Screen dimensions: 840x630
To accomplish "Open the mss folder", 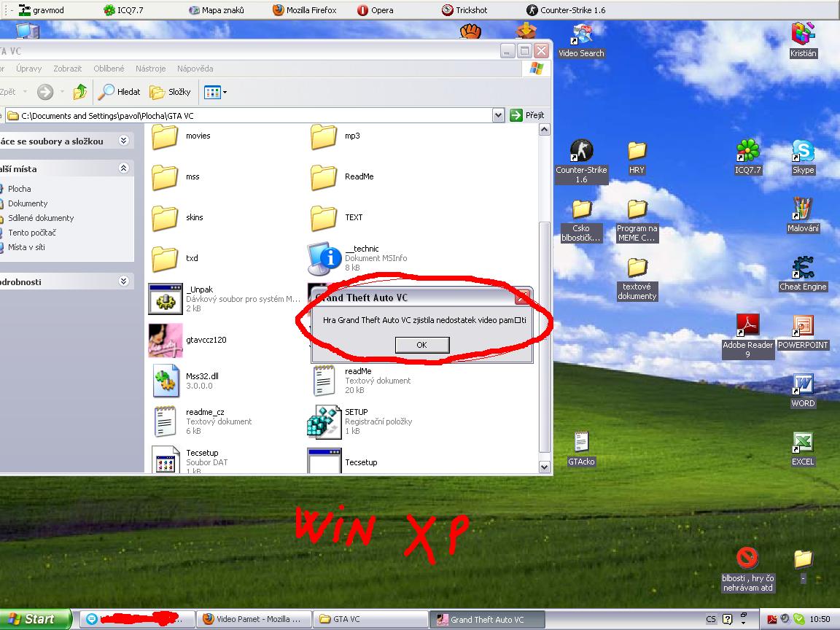I will coord(176,176).
